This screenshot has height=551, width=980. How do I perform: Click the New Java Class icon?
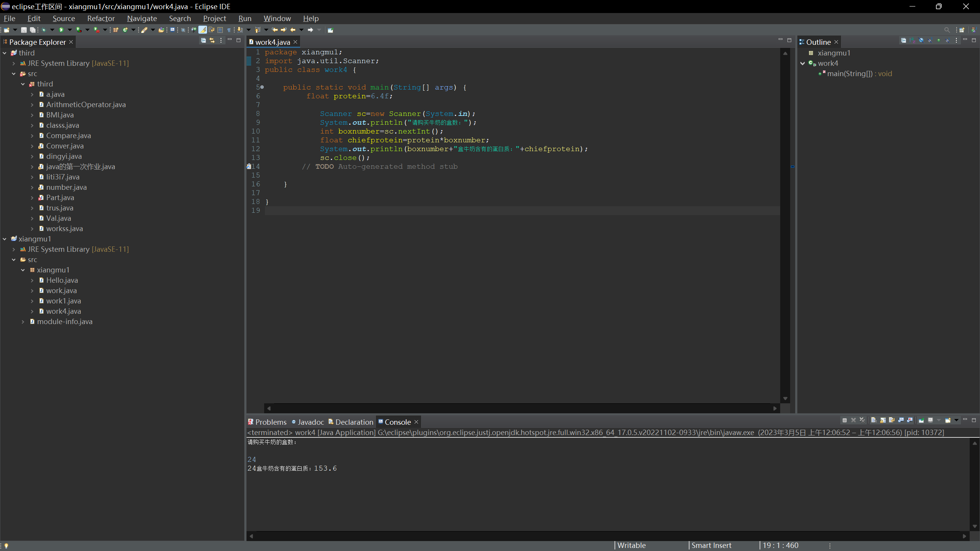(125, 30)
